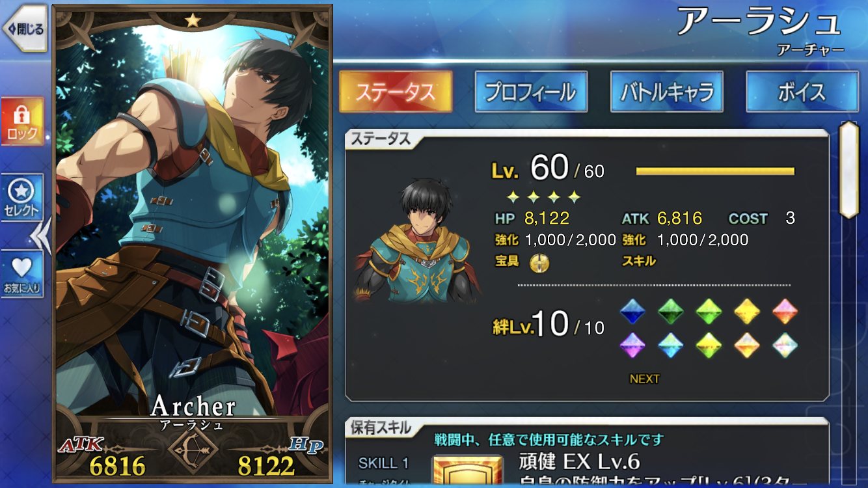Click the vertical scrollbar handle
Image resolution: width=868 pixels, height=488 pixels.
click(x=849, y=169)
